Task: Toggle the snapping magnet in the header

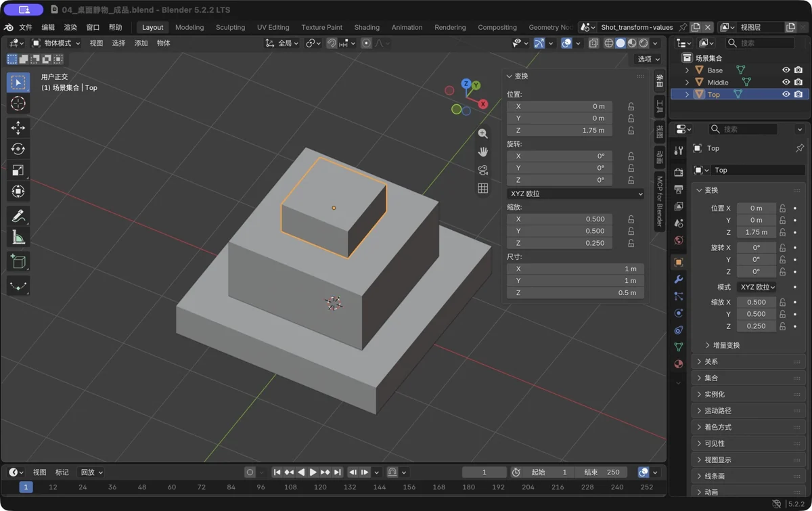Action: [x=331, y=43]
